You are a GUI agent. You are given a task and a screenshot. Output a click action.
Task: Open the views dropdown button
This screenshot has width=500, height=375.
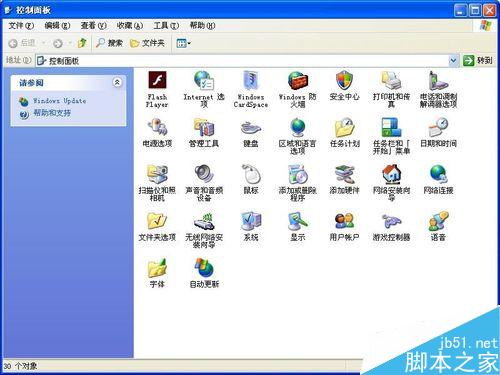tap(183, 43)
